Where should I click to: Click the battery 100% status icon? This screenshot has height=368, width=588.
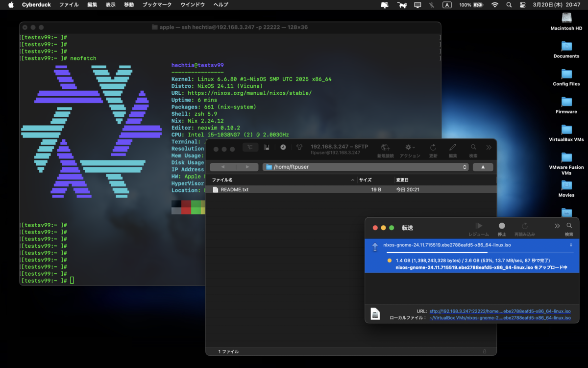[471, 4]
